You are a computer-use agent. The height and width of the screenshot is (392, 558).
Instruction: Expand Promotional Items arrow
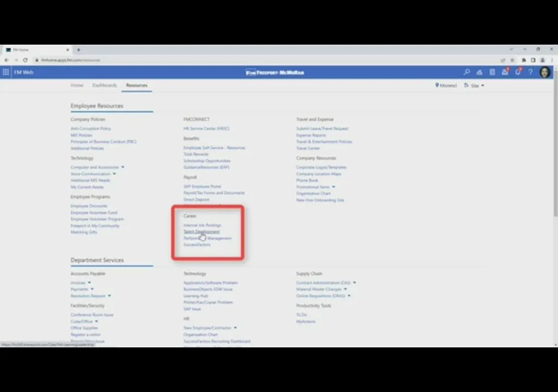pos(333,187)
